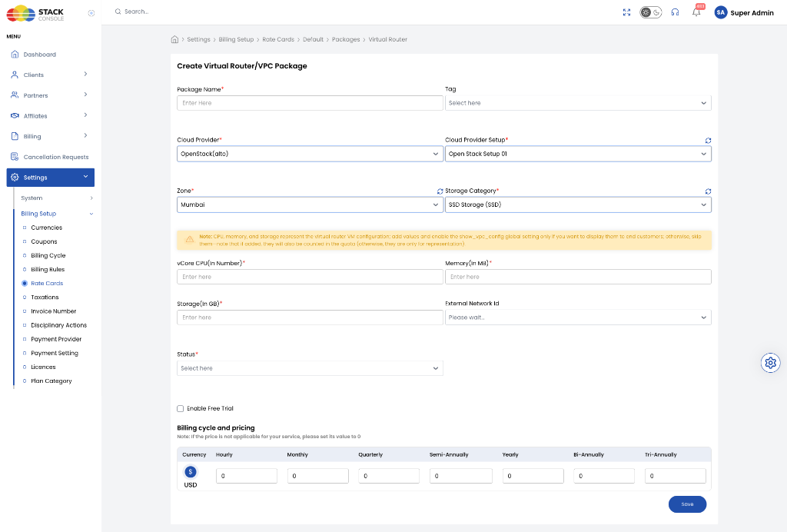Go to Rate Cards breadcrumb link

278,39
